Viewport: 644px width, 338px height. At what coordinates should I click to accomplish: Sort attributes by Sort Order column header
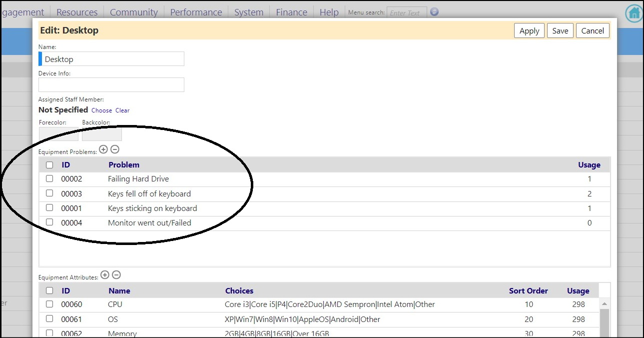tap(529, 291)
